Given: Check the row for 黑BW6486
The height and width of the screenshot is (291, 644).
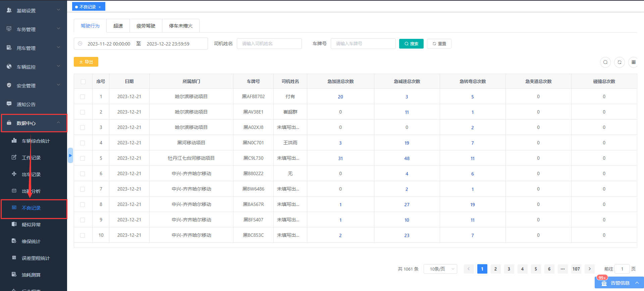Looking at the screenshot, I should (83, 189).
